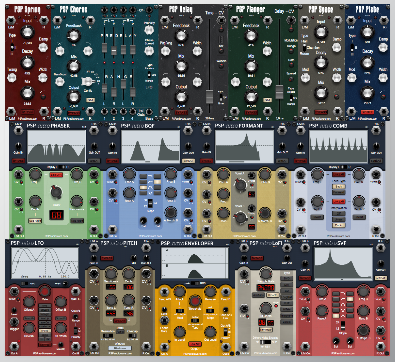Click the red button at stereoEnveloper bottom
Screen dimensions: 395x362
click(x=194, y=344)
